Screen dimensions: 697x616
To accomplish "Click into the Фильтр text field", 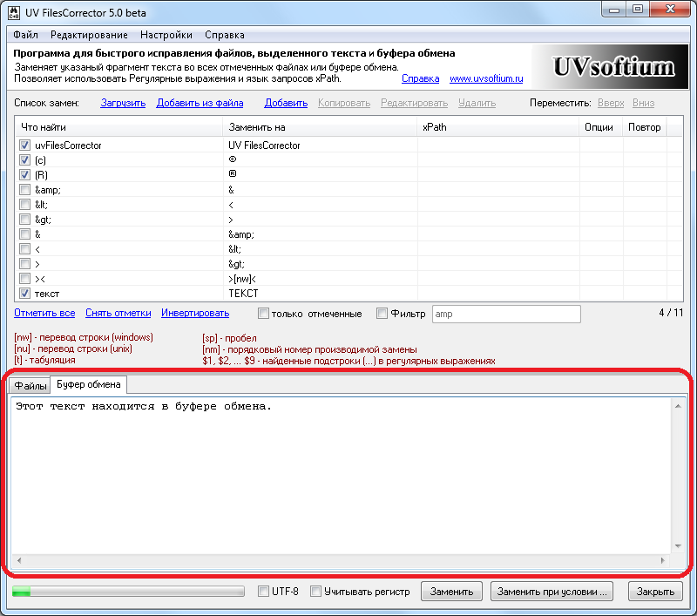I will [506, 314].
